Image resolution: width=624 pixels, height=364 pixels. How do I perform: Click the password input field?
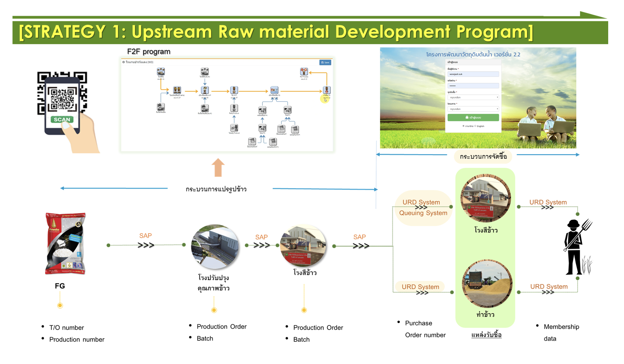point(473,86)
